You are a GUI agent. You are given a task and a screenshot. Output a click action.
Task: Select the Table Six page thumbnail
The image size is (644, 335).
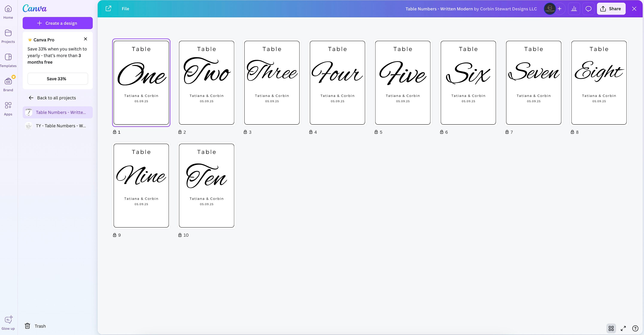click(x=468, y=83)
